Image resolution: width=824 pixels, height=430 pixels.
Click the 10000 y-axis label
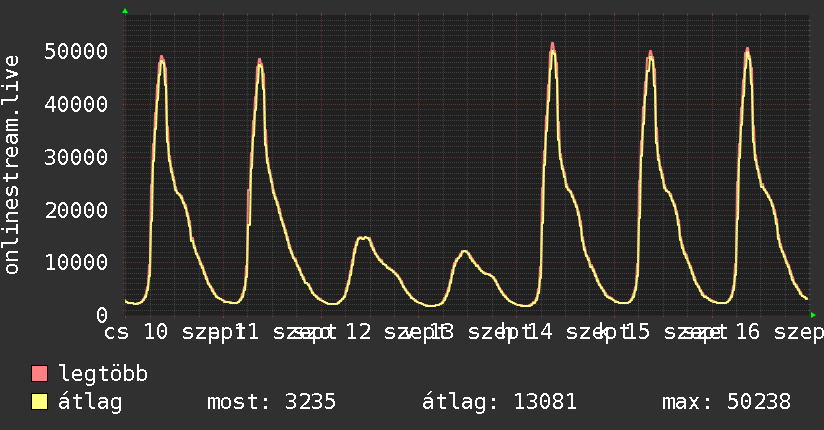76,262
